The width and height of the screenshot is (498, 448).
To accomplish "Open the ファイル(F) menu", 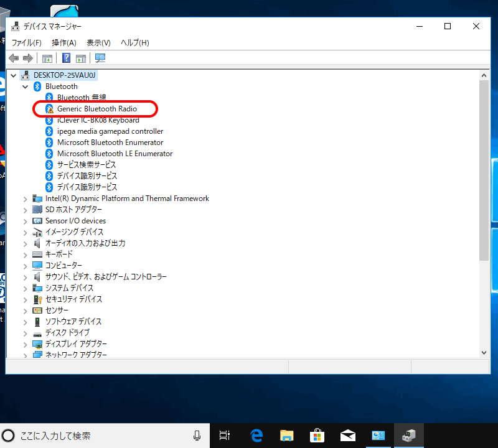I will coord(26,43).
